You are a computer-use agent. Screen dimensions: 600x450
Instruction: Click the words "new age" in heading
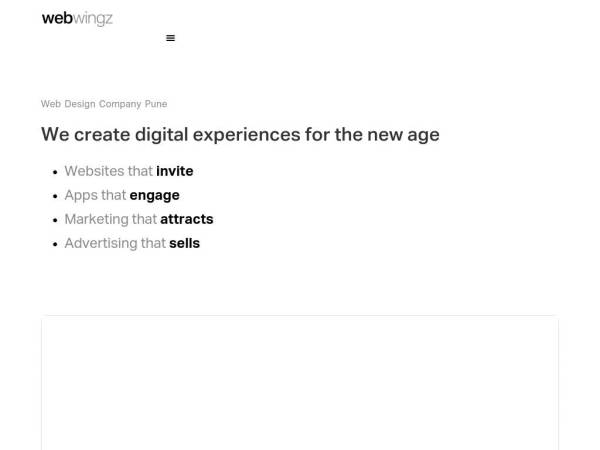tap(403, 135)
